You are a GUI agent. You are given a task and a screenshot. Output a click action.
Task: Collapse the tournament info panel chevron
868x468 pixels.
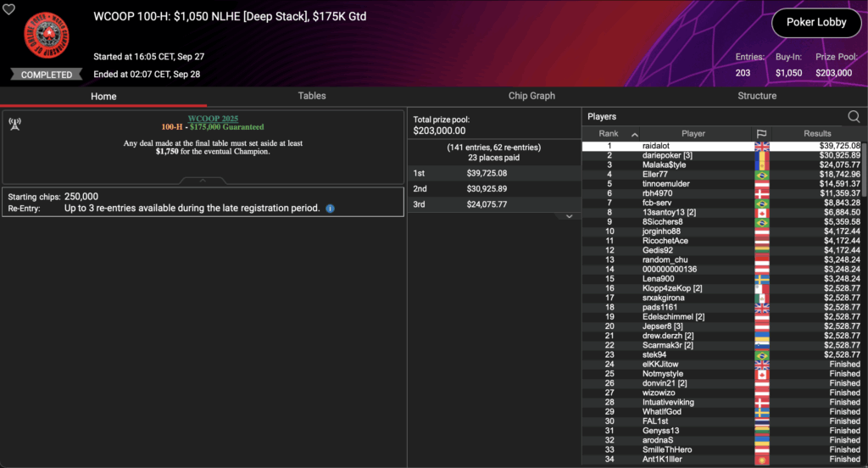pos(203,181)
